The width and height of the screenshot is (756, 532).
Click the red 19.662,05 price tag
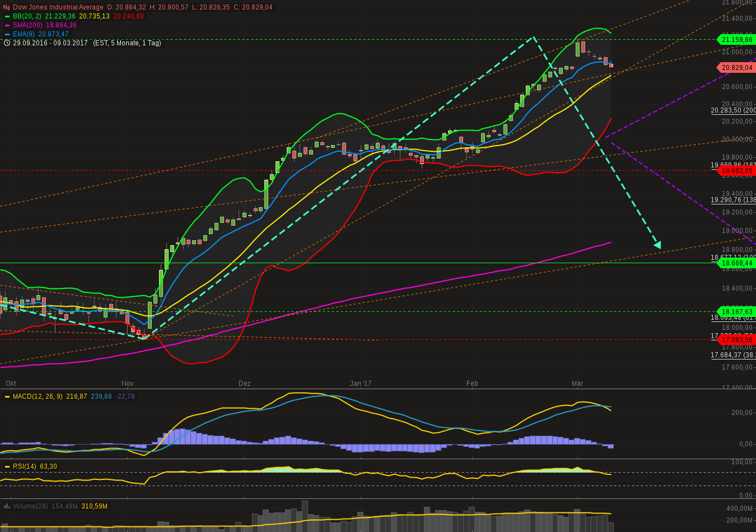tap(736, 171)
